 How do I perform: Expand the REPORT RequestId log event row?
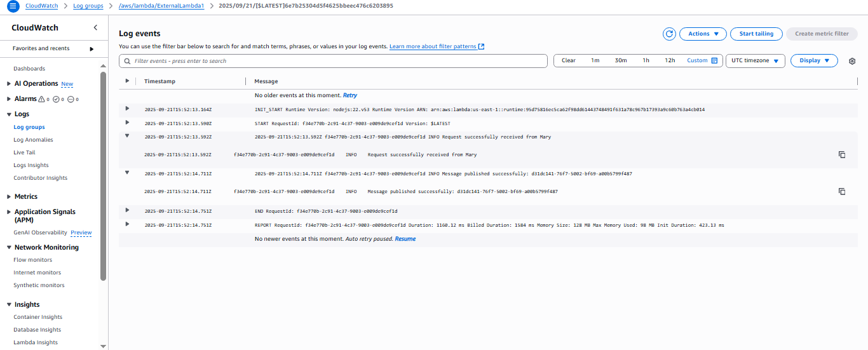(x=127, y=224)
